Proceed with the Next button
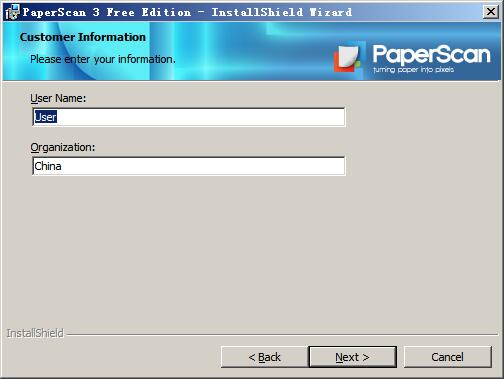Image resolution: width=504 pixels, height=379 pixels. click(x=352, y=357)
